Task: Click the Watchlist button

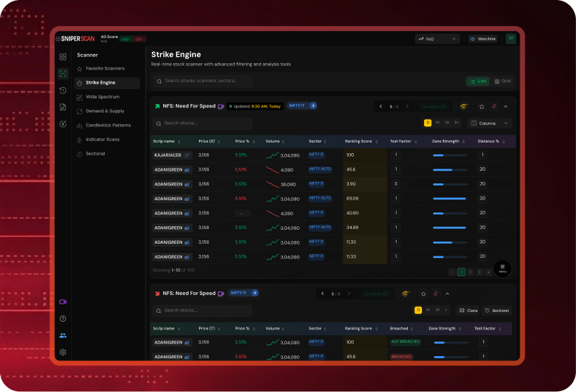Action: tap(482, 39)
